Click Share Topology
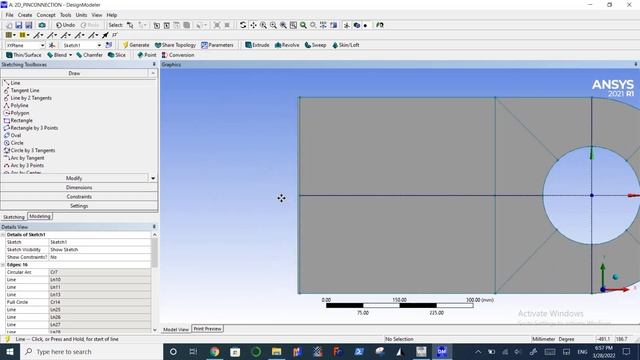Viewport: 640px width, 360px height. tap(176, 45)
